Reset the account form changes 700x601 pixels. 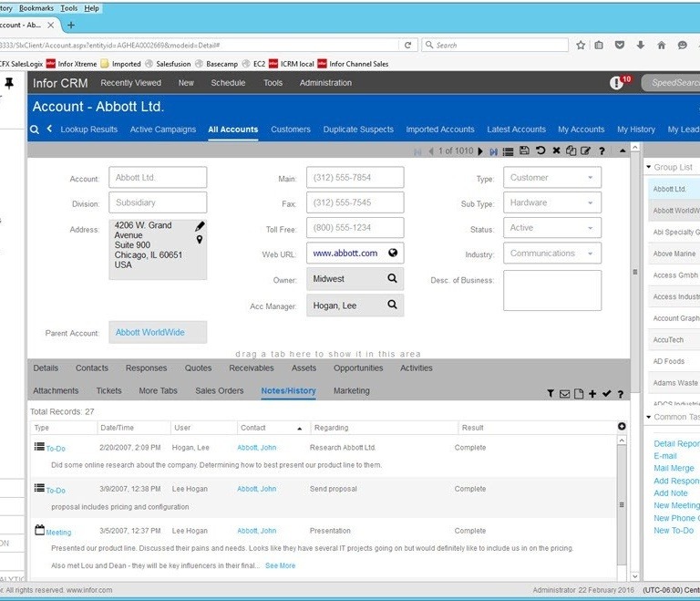[x=540, y=150]
